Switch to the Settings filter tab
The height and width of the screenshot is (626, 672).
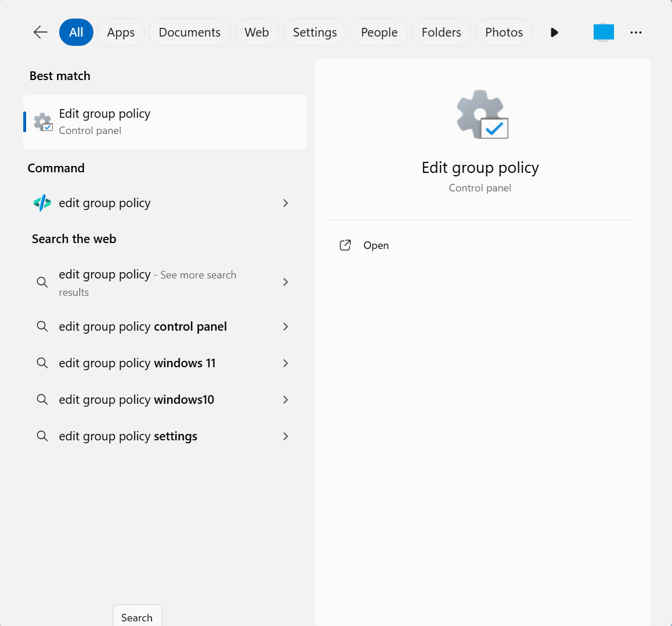tap(315, 32)
